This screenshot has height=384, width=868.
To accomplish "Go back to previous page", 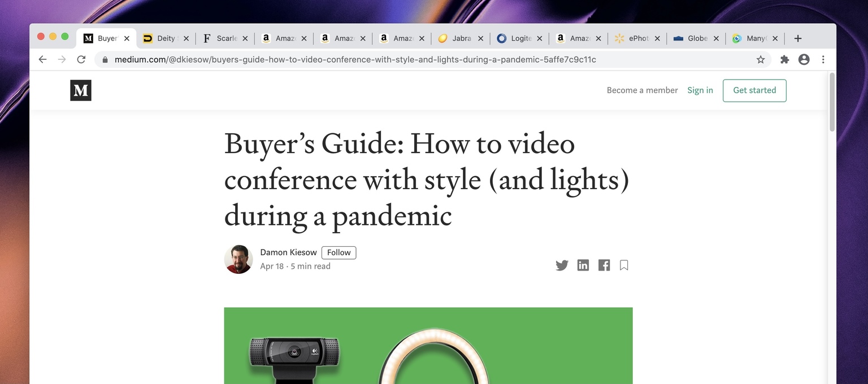I will [42, 59].
